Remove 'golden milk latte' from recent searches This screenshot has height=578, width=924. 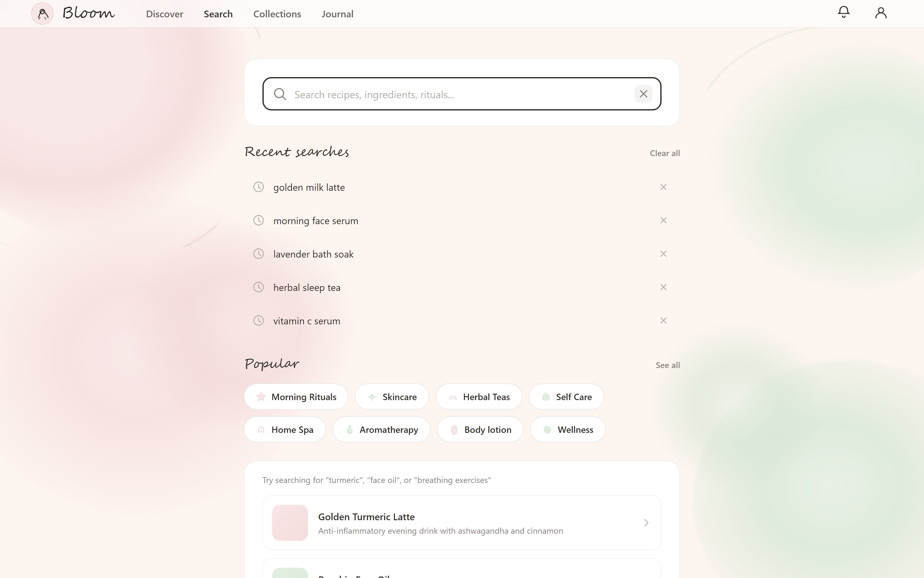[663, 187]
